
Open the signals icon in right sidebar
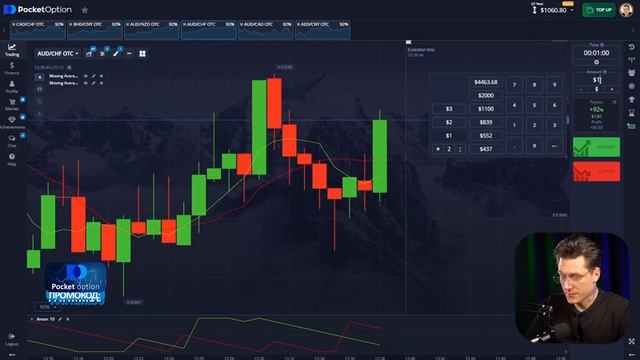[631, 60]
